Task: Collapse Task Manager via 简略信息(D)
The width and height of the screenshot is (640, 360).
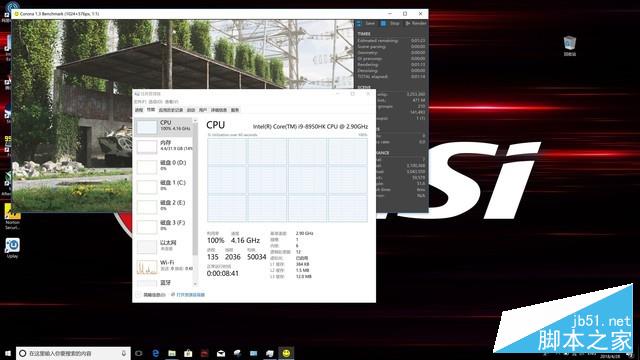Action: coord(151,295)
